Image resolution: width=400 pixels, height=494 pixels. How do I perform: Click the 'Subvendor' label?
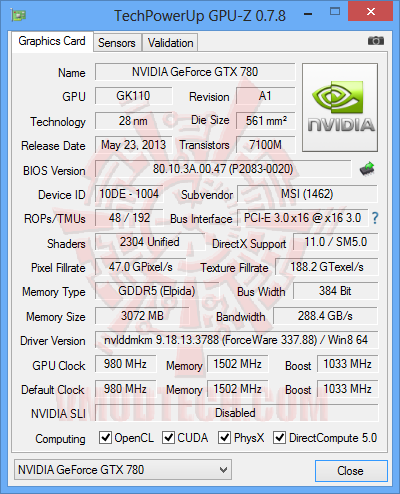point(207,195)
